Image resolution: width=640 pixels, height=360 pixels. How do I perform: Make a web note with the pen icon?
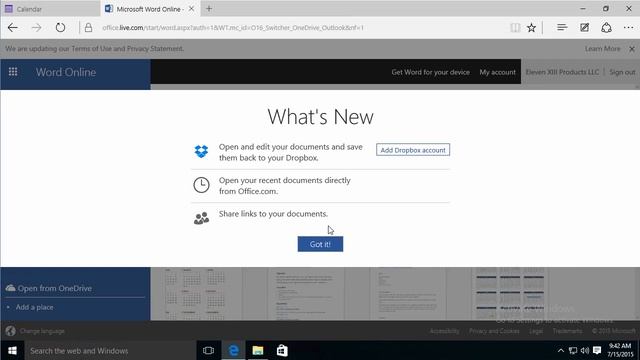click(x=584, y=27)
